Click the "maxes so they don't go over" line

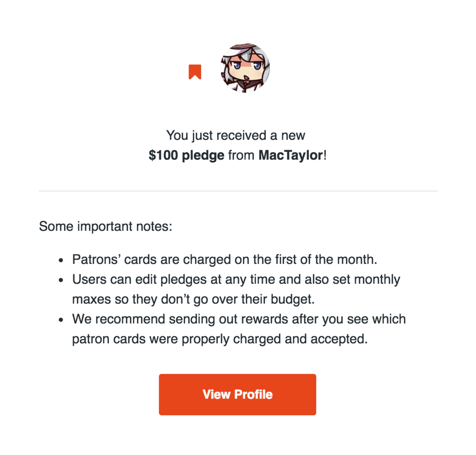pyautogui.click(x=193, y=299)
